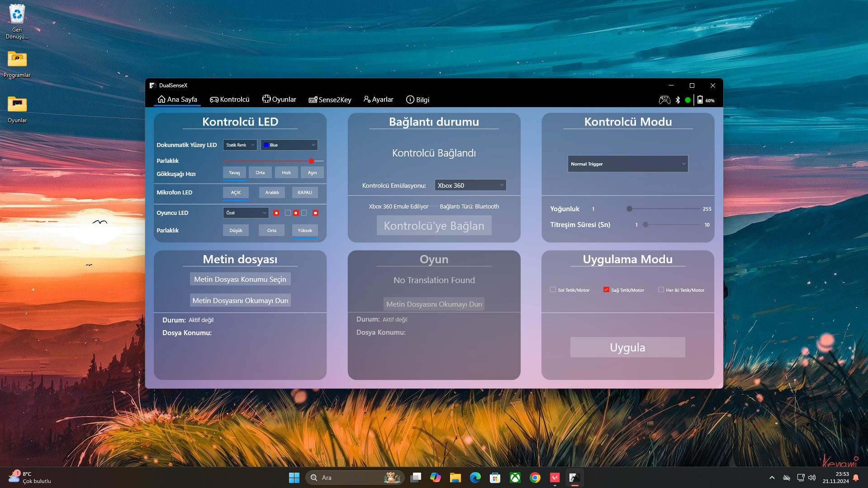Switch to the Sense2Key tab
The width and height of the screenshot is (868, 488).
click(x=330, y=99)
